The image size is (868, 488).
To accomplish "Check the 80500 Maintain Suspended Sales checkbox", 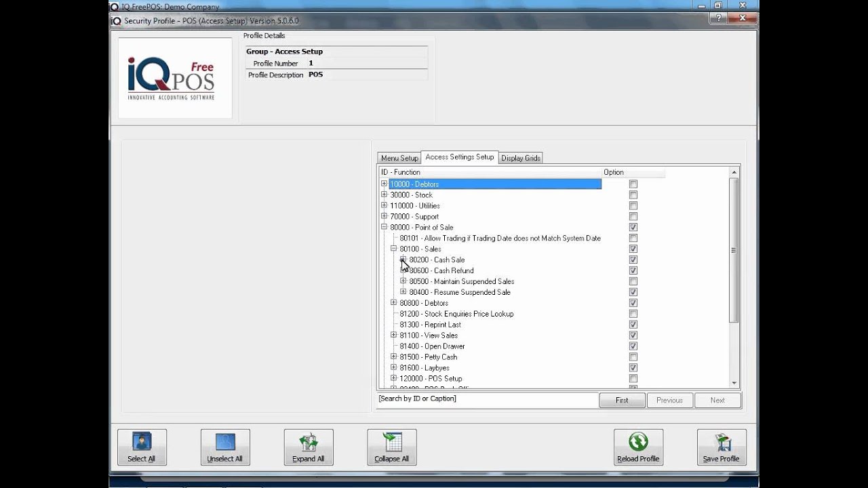I will tap(633, 282).
